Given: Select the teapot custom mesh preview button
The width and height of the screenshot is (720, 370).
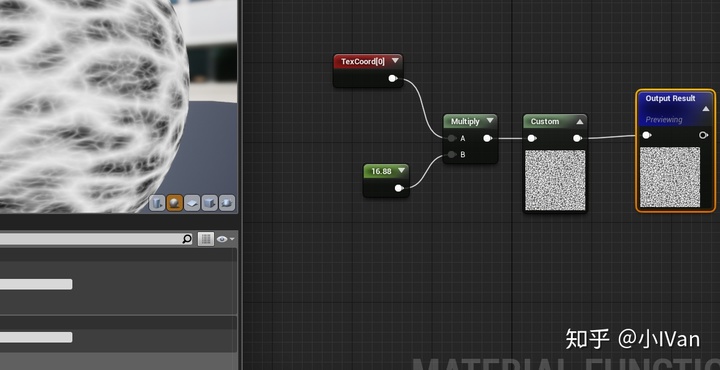Looking at the screenshot, I should point(227,202).
